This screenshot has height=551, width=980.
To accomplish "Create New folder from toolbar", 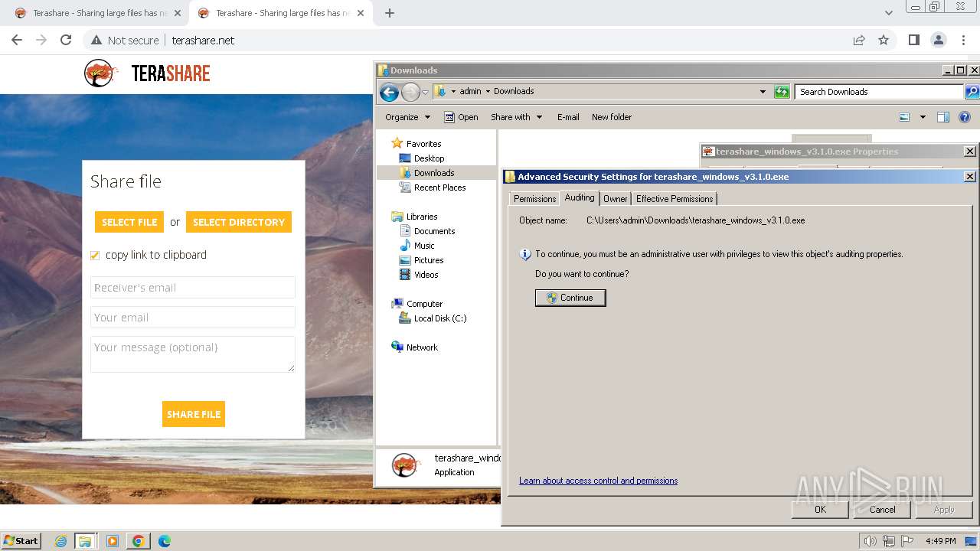I will (612, 117).
